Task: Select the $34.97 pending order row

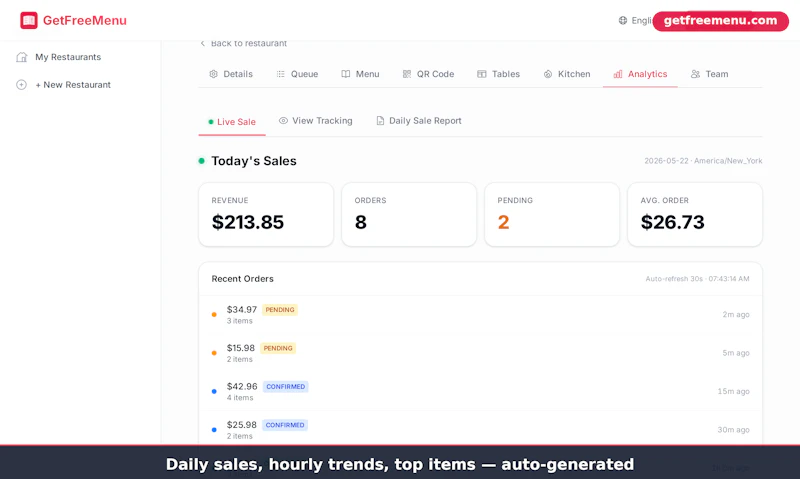Action: [481, 315]
